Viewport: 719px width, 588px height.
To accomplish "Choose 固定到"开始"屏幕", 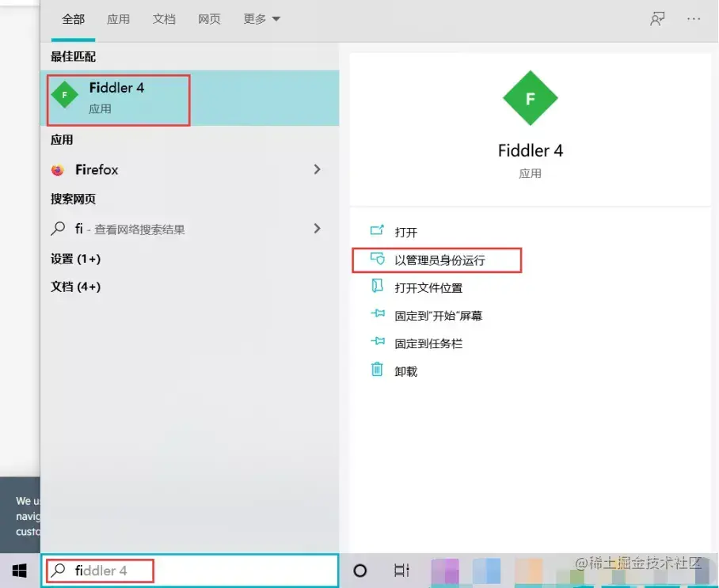I will point(439,317).
